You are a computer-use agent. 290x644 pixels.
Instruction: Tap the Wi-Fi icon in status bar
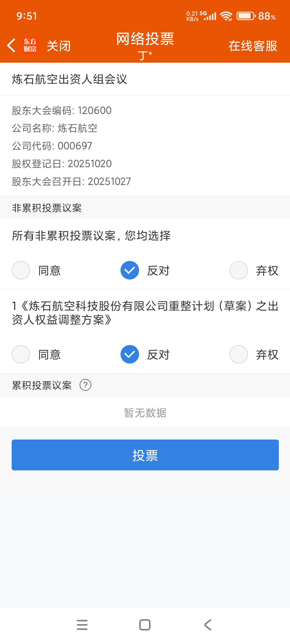[226, 16]
